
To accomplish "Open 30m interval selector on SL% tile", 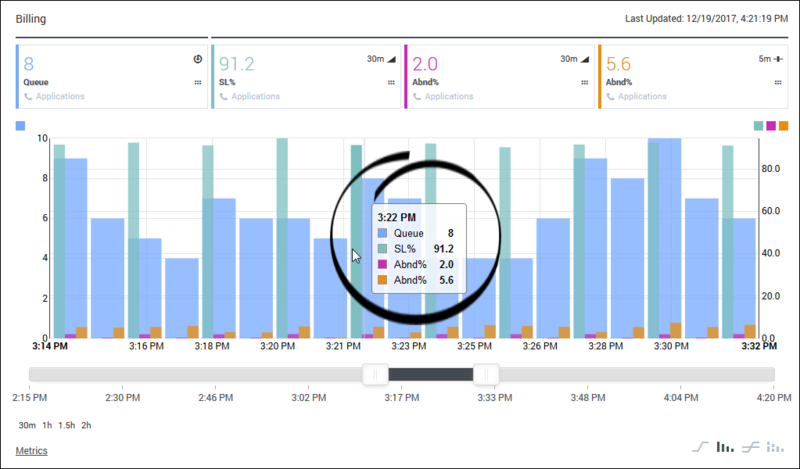I will [381, 59].
